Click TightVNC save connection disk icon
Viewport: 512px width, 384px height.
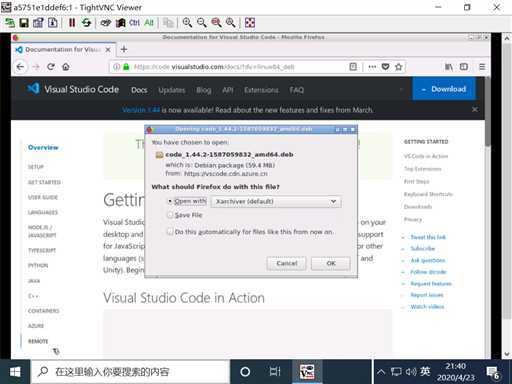coord(24,23)
